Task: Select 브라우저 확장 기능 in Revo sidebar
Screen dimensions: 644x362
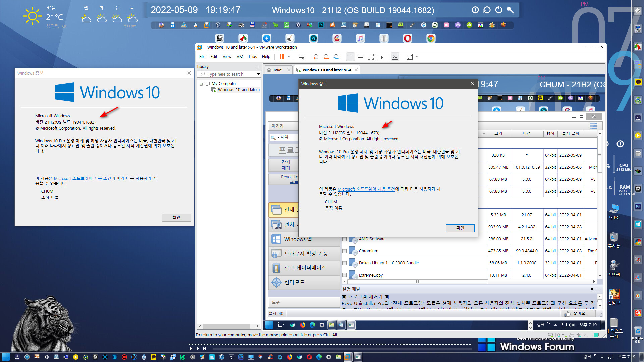Action: pyautogui.click(x=304, y=254)
